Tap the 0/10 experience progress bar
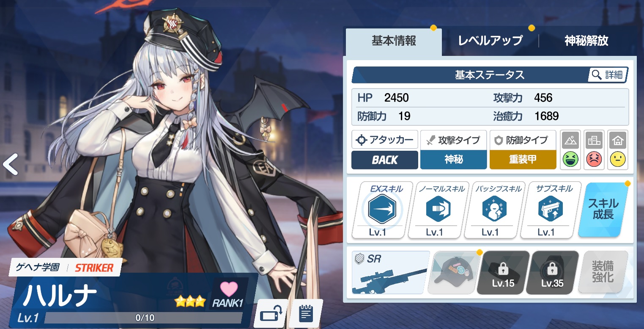Viewport: 644px width, 329px height. [143, 318]
